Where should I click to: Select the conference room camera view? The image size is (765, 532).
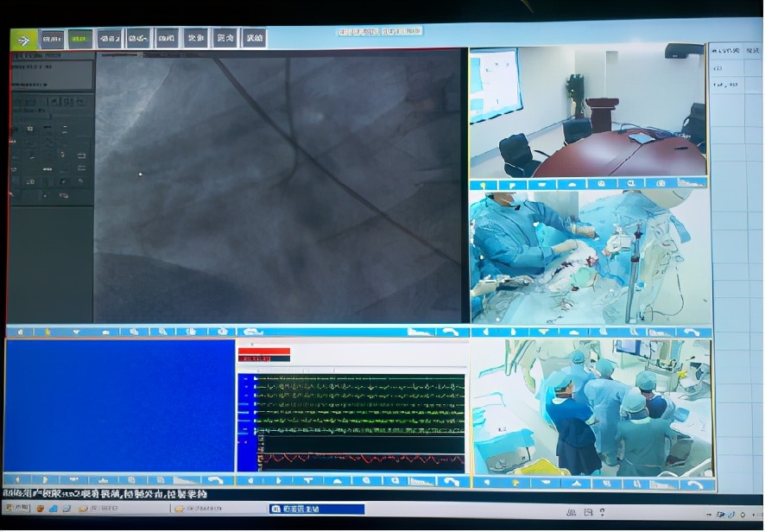pyautogui.click(x=588, y=112)
